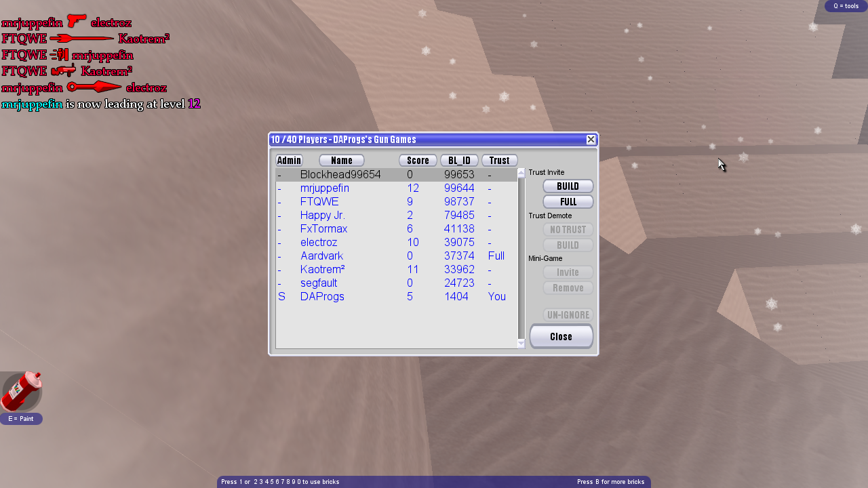The width and height of the screenshot is (868, 488).
Task: Send FULL trust invite
Action: pyautogui.click(x=568, y=202)
